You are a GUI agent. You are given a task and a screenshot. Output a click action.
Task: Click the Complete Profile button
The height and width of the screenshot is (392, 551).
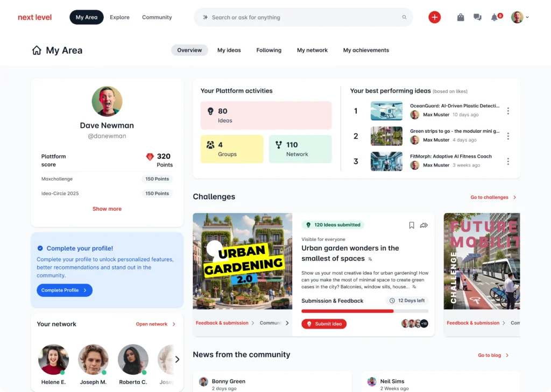[x=64, y=290]
